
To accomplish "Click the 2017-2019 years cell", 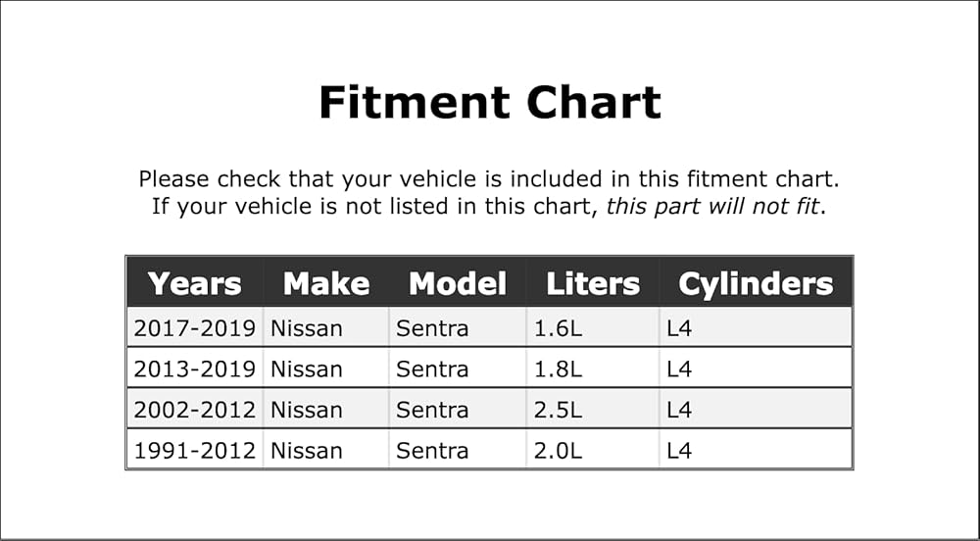I will pyautogui.click(x=194, y=328).
